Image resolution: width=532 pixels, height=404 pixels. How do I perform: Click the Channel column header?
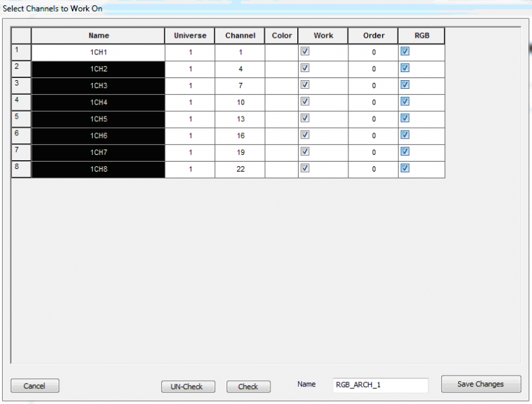coord(240,36)
